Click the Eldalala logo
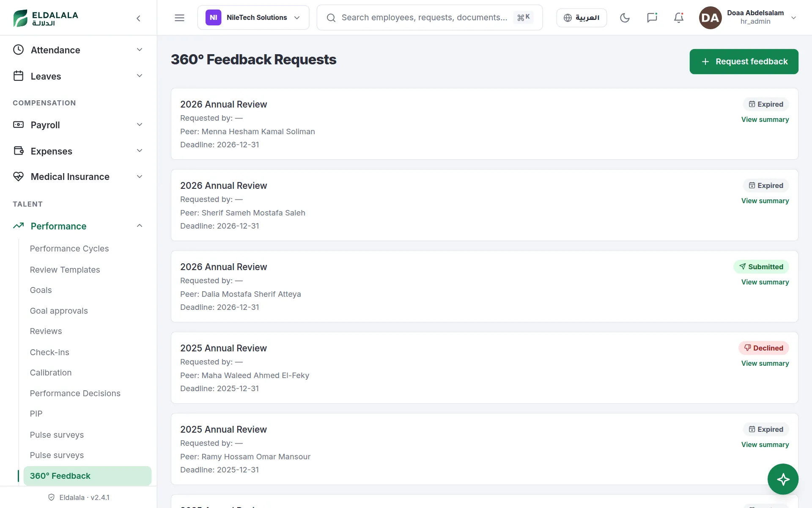The height and width of the screenshot is (508, 812). (x=45, y=18)
